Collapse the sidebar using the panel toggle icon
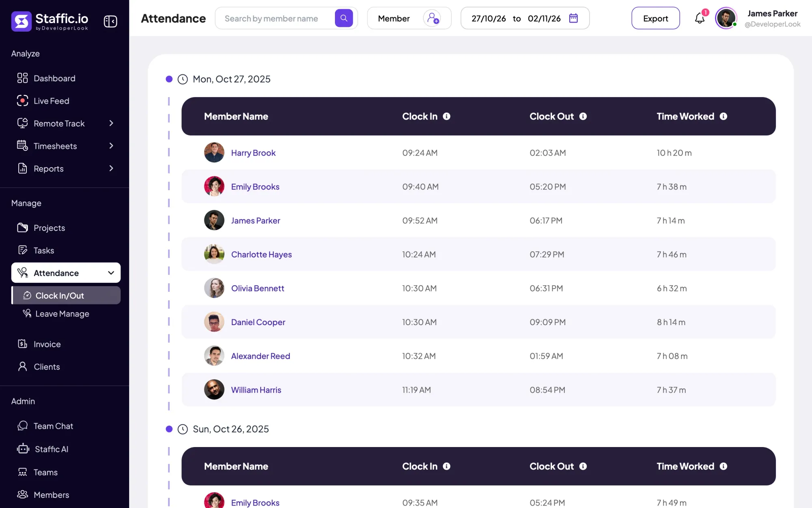The image size is (812, 508). coord(110,21)
